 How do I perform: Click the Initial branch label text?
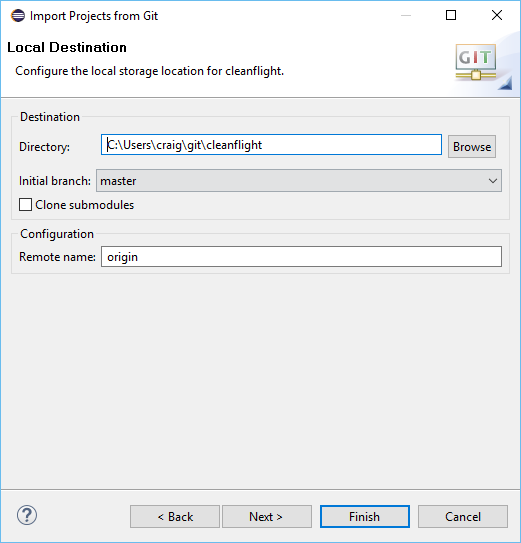[55, 181]
